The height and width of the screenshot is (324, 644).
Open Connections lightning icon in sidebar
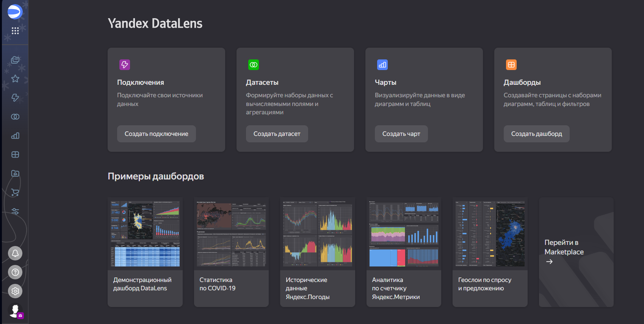coord(15,98)
